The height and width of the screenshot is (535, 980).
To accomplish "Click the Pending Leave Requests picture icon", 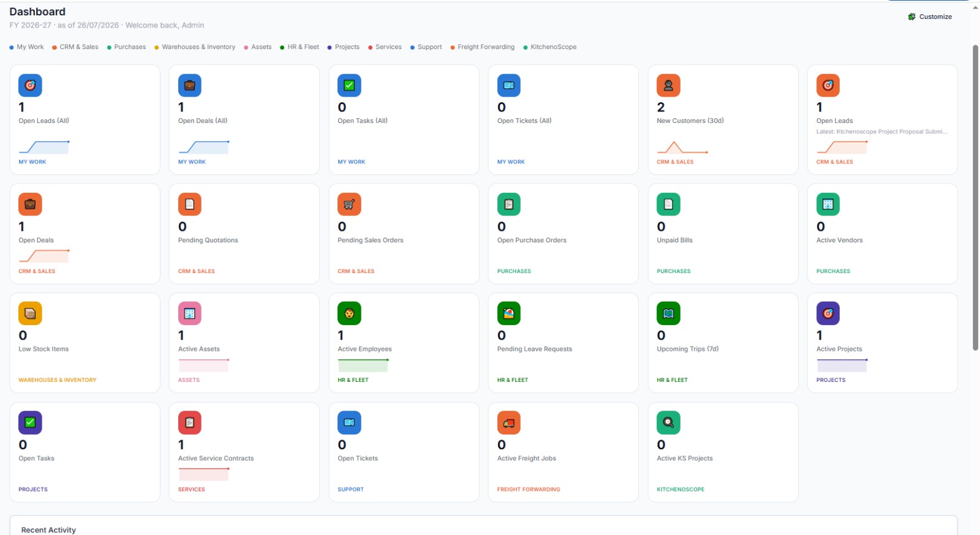I will pos(509,313).
